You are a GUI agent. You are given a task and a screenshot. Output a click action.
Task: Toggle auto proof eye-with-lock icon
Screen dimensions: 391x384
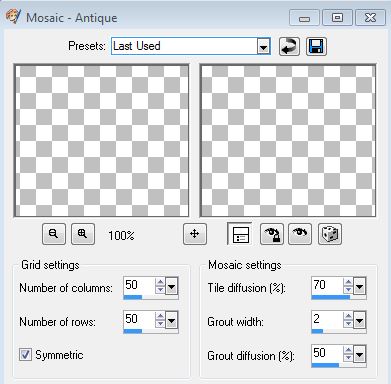click(x=272, y=234)
